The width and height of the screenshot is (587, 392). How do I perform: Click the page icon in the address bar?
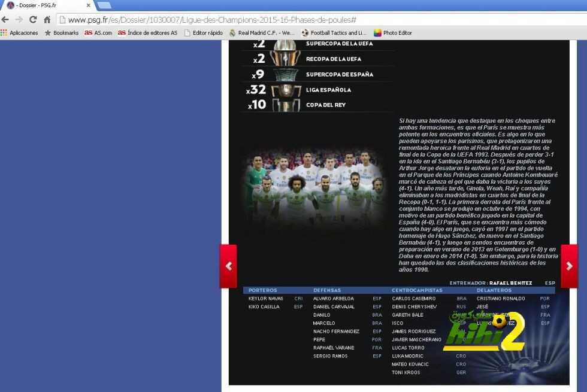tap(62, 20)
